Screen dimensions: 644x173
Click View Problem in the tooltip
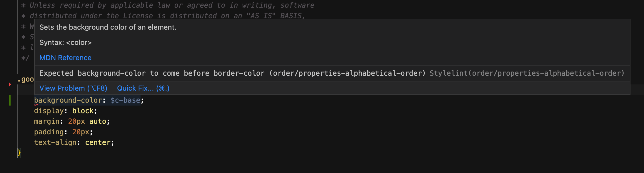point(73,88)
